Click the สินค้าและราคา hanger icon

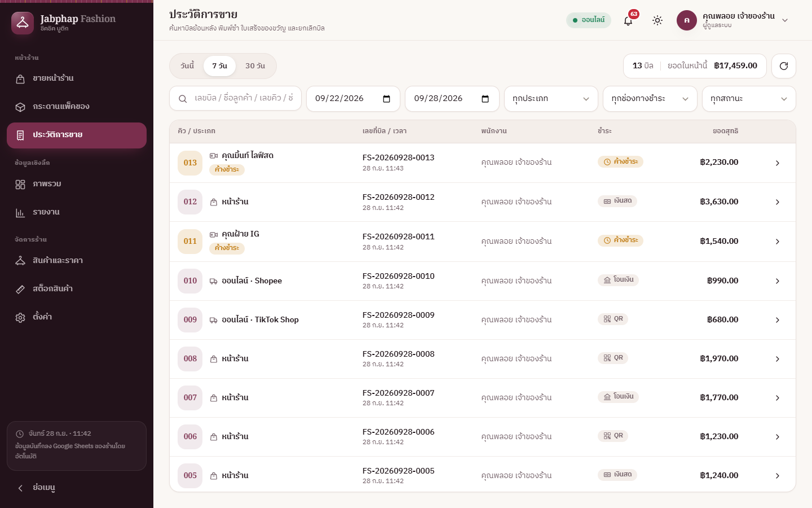[x=20, y=261]
